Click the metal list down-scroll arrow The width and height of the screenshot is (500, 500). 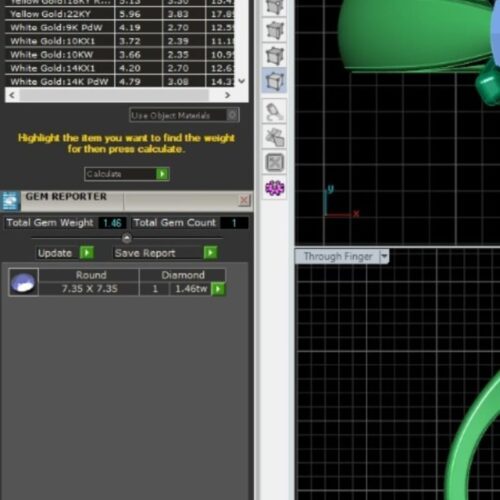coord(242,81)
